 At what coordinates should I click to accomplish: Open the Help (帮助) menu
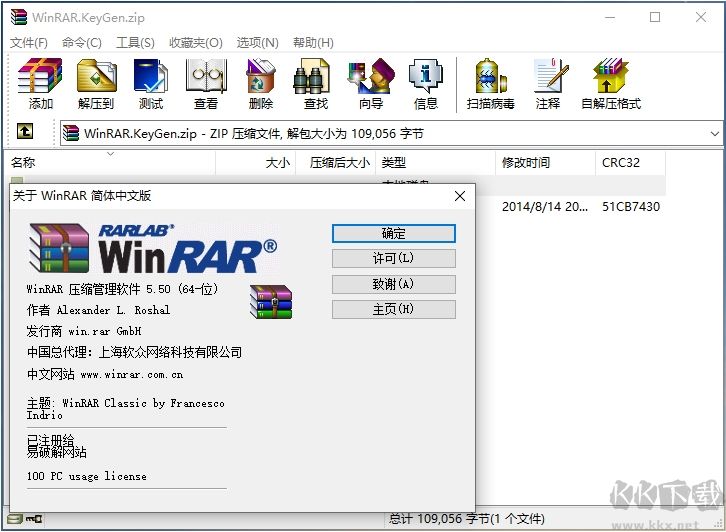(x=313, y=43)
